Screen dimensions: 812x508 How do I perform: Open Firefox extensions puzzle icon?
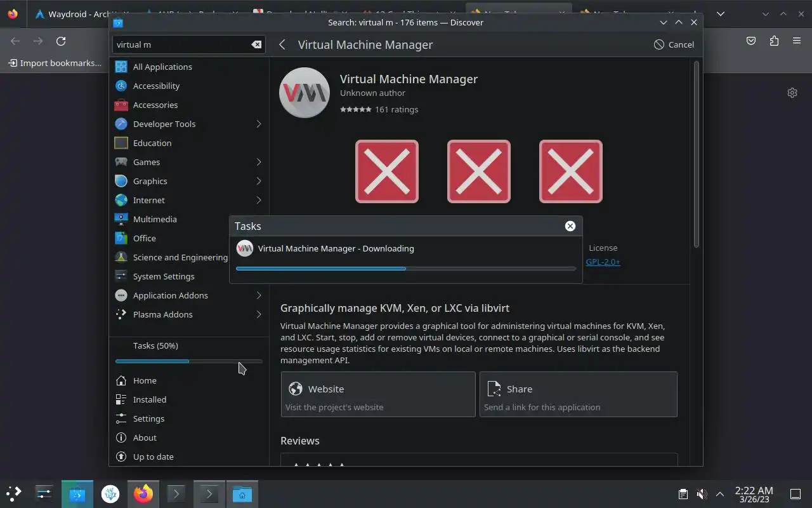(x=774, y=41)
